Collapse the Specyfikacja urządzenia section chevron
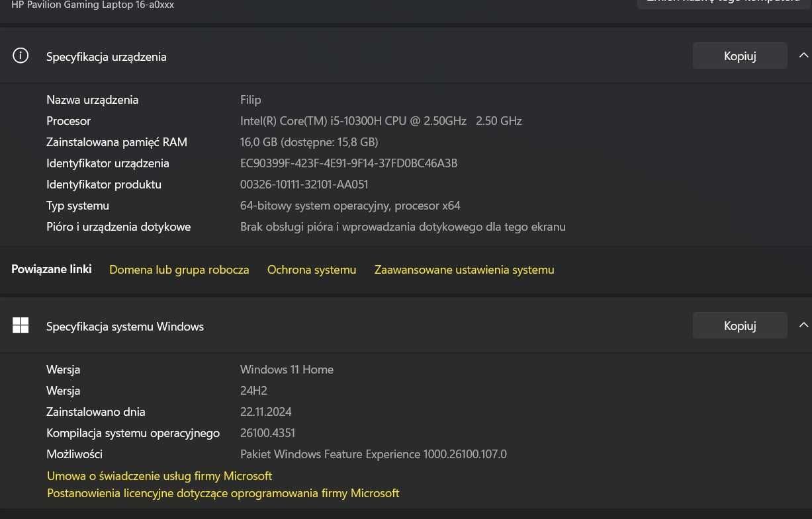The height and width of the screenshot is (519, 812). coord(803,56)
